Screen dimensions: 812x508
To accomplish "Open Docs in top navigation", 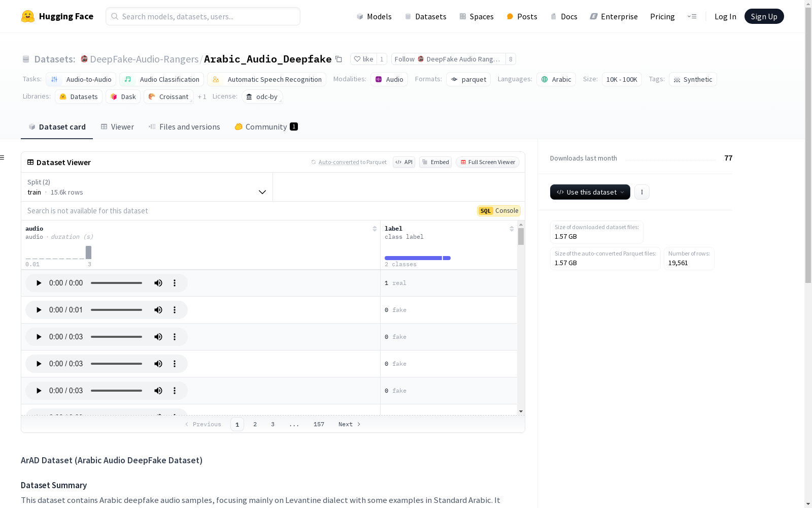I will click(x=564, y=16).
